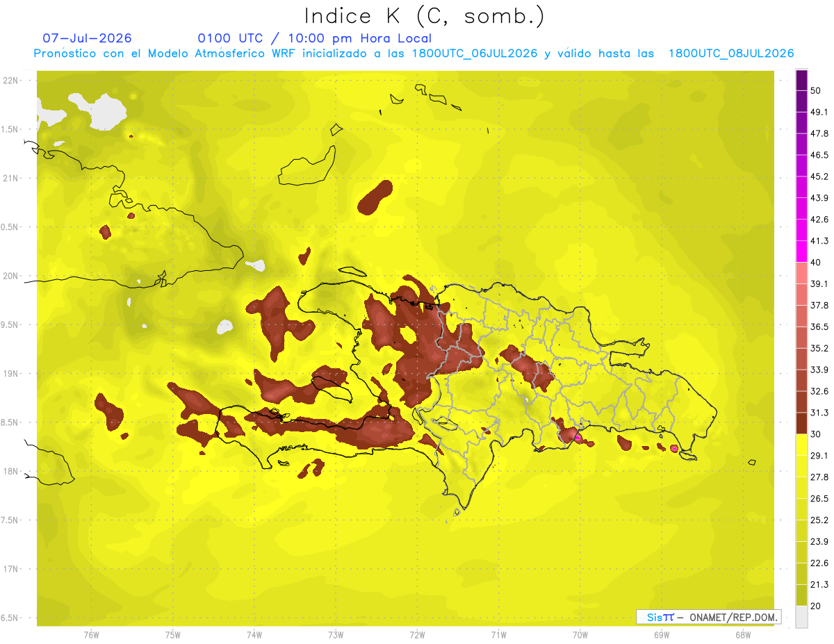
Task: Click the 71W longitude axis label
Action: pyautogui.click(x=498, y=634)
